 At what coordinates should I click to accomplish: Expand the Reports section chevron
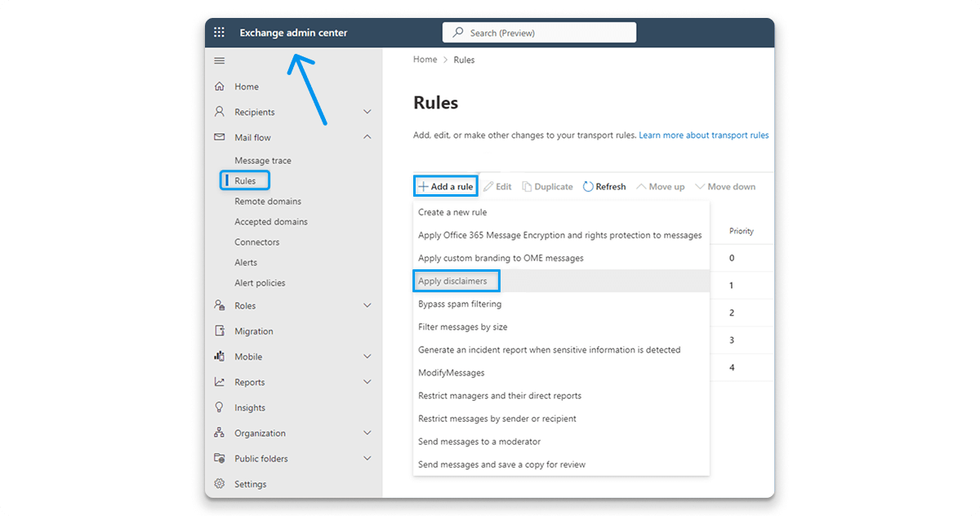tap(367, 382)
